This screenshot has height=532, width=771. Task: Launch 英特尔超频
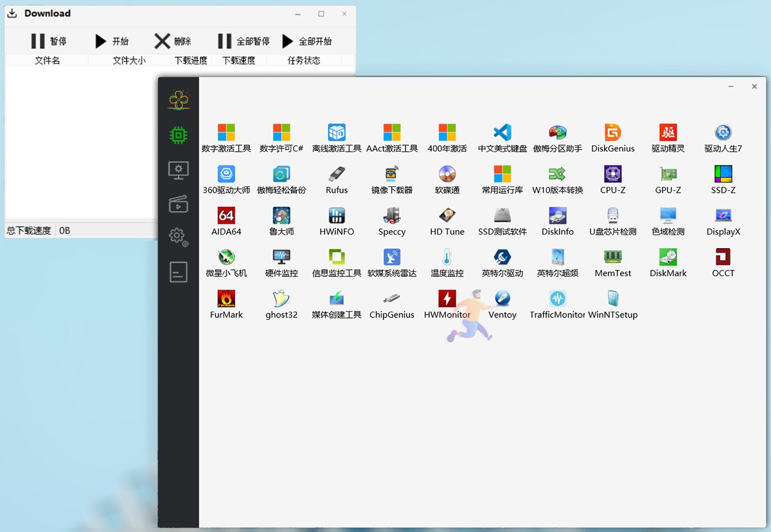click(558, 263)
